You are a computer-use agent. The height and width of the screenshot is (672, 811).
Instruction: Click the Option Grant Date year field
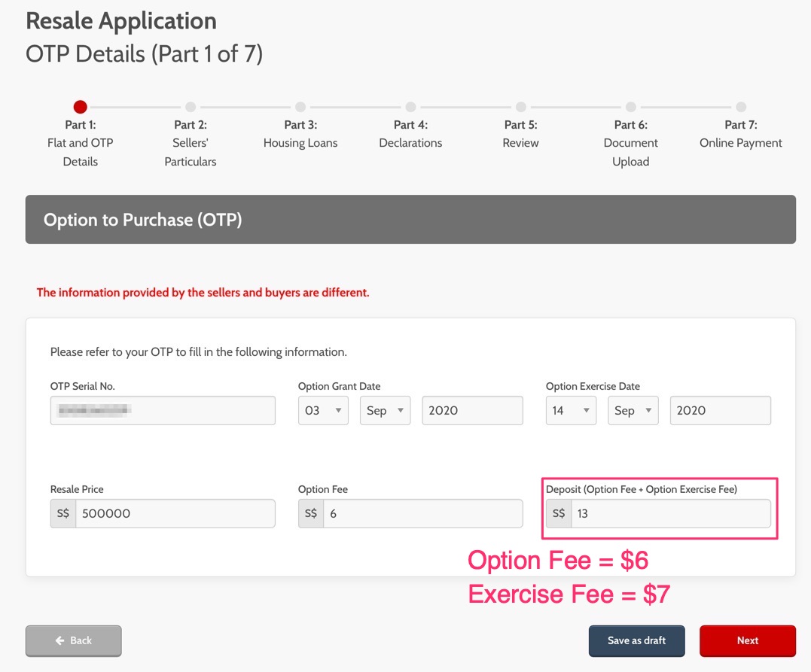[x=473, y=410]
